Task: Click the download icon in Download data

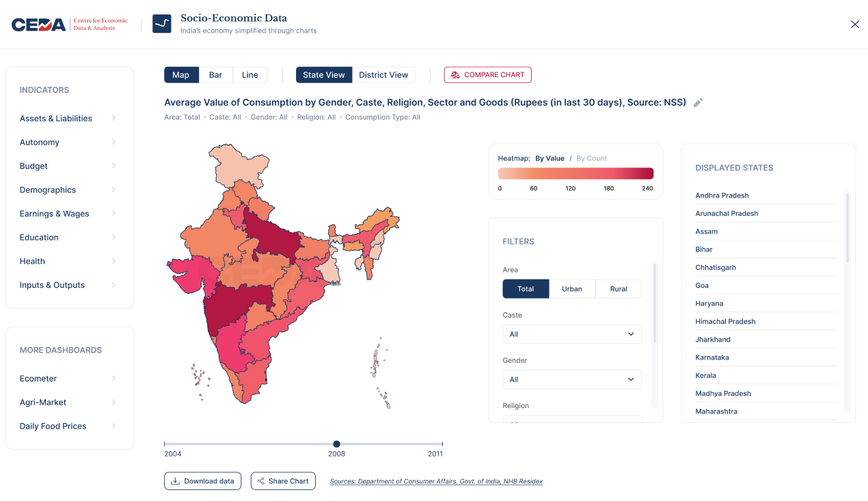Action: click(175, 481)
